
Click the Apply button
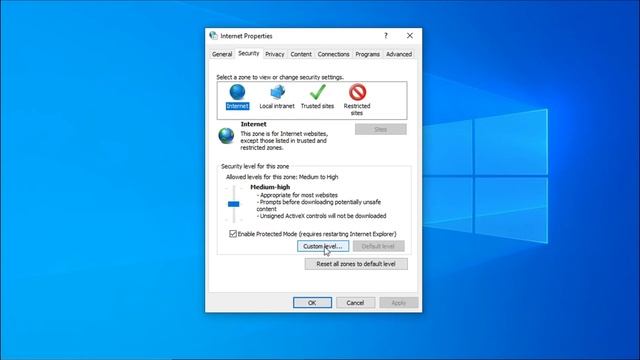pyautogui.click(x=398, y=302)
